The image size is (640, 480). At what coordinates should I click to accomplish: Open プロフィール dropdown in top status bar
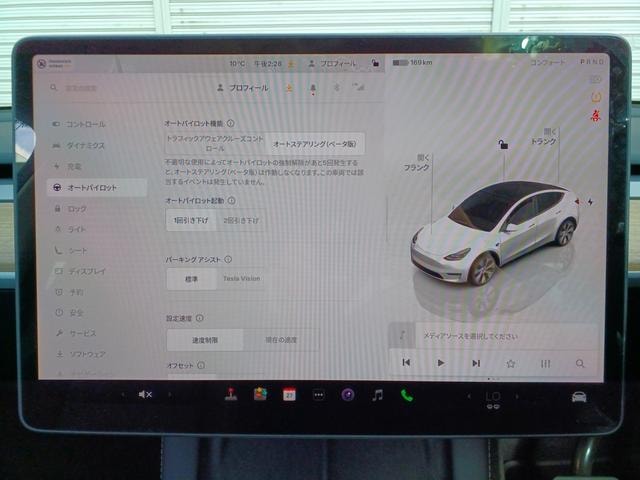coord(333,63)
